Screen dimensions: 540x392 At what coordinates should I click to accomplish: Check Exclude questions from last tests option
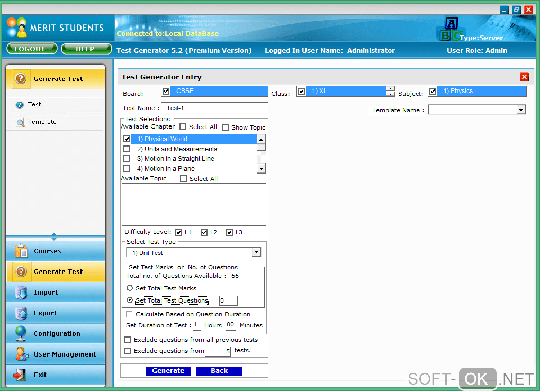pyautogui.click(x=128, y=351)
